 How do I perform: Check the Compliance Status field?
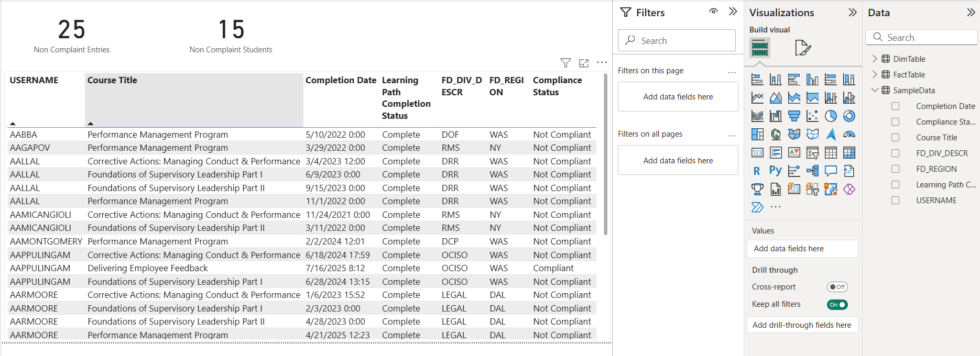point(895,122)
